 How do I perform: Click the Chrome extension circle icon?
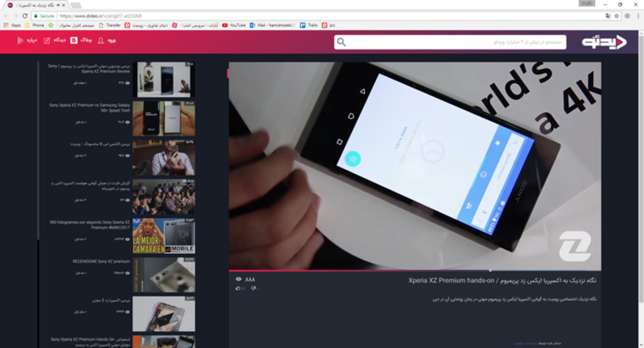[627, 16]
